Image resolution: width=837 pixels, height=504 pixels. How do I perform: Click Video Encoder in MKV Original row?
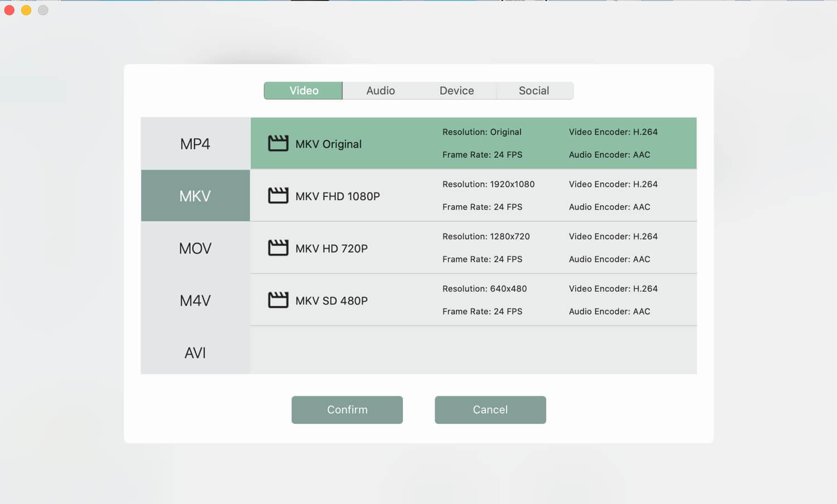click(613, 132)
